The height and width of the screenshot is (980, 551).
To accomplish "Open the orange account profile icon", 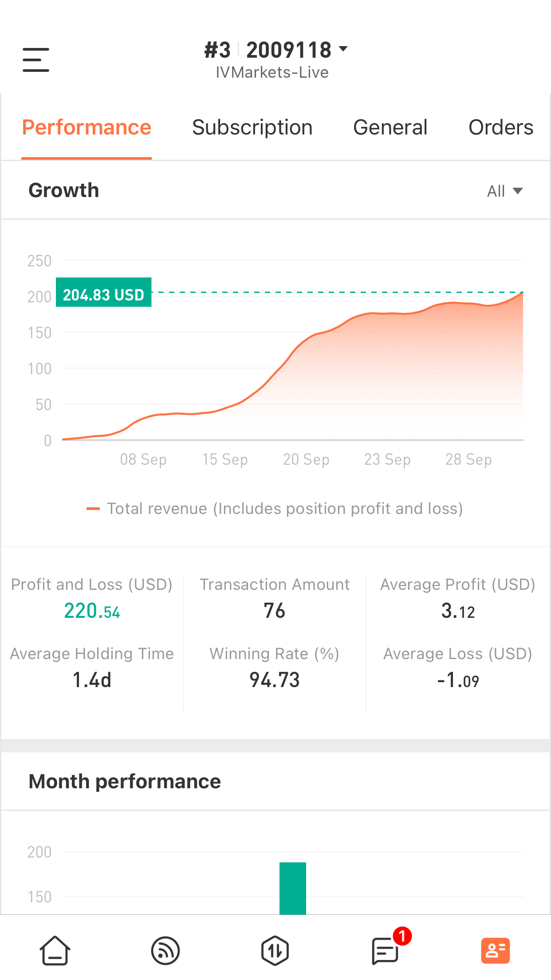I will 495,950.
